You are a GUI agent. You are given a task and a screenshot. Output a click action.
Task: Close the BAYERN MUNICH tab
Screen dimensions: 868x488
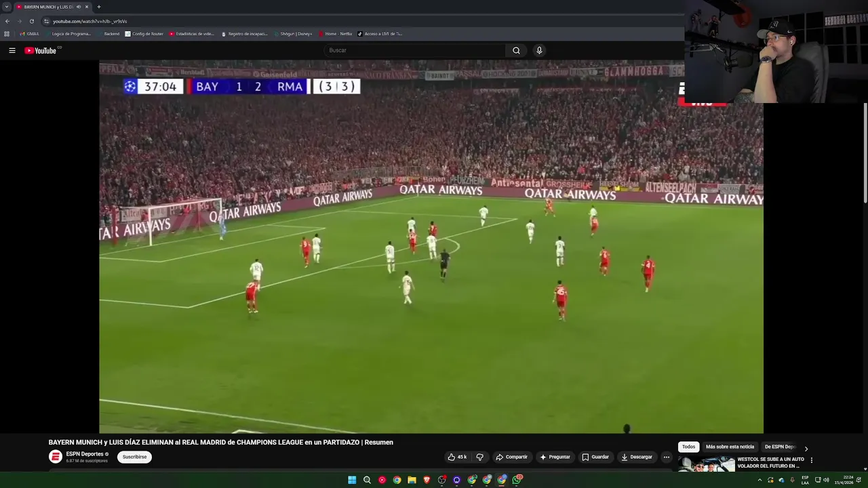(87, 7)
